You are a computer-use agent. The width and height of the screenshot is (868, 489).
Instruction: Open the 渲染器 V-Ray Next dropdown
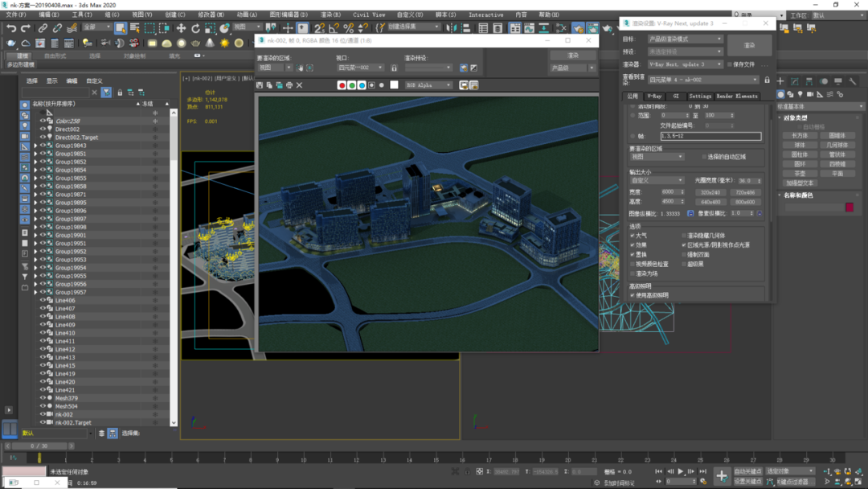point(686,64)
